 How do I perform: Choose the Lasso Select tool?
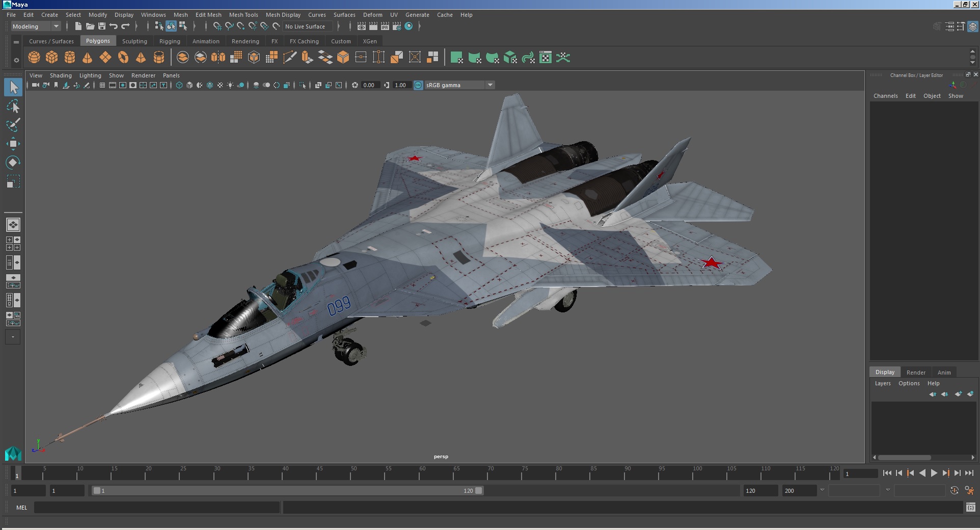point(13,107)
